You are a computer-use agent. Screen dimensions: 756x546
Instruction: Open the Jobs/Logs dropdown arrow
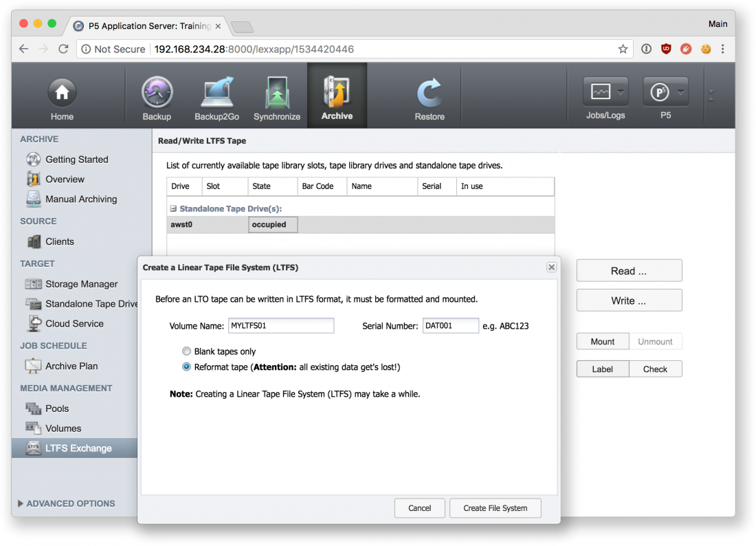coord(621,91)
